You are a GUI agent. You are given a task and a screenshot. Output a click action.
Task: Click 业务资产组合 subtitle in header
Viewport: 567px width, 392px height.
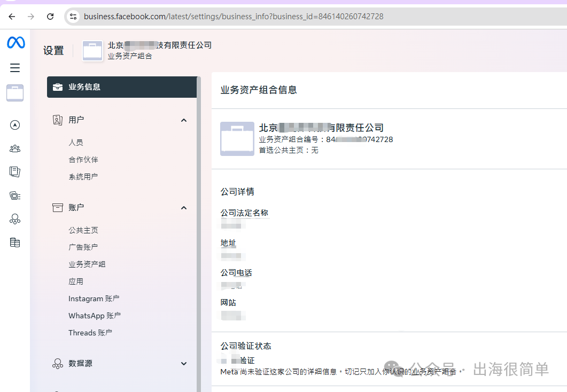[130, 56]
